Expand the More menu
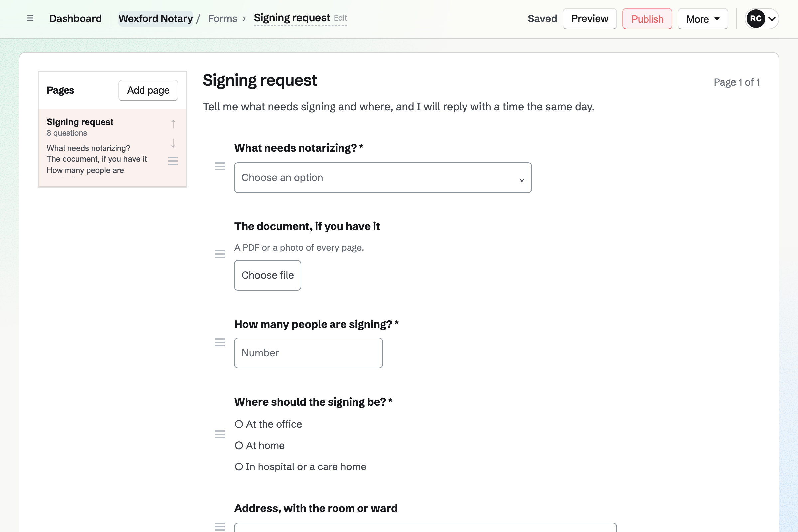The image size is (798, 532). coord(703,19)
